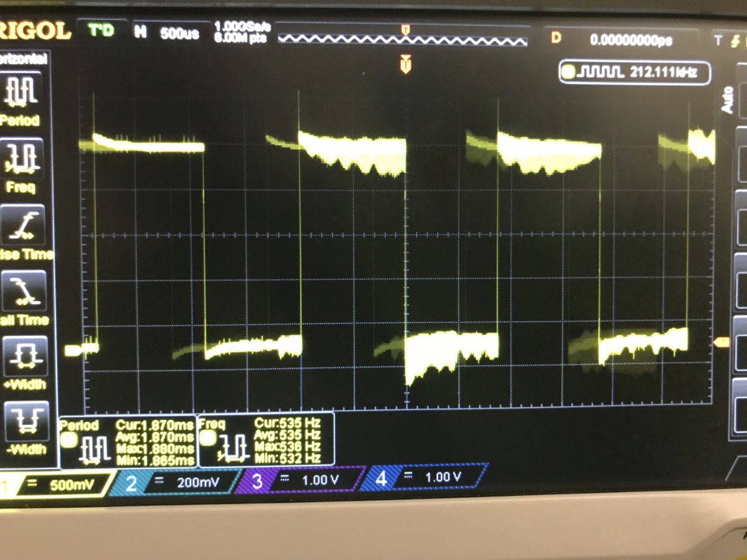Choose the Fall Time measurement icon
The height and width of the screenshot is (560, 747).
coord(26,289)
